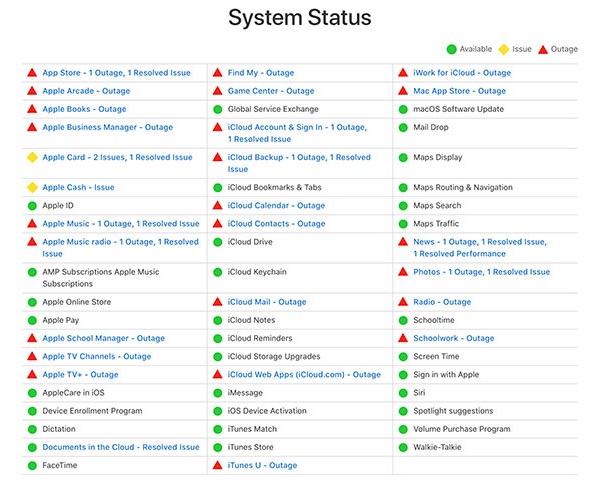Screen dimensions: 600x485
Task: Click the System Status page heading
Action: coord(299,17)
